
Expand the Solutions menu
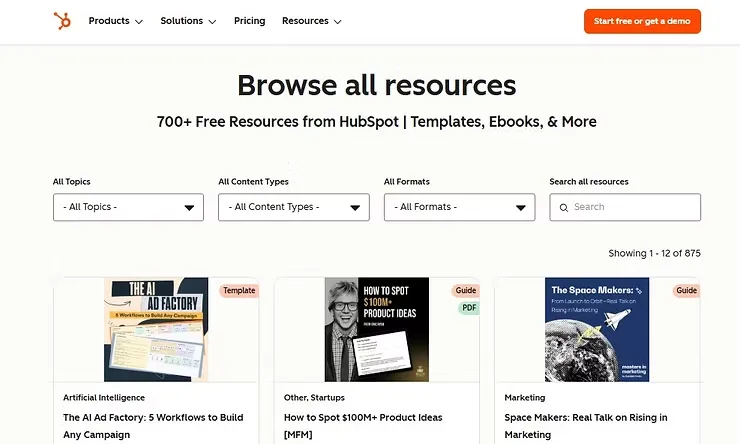click(188, 21)
